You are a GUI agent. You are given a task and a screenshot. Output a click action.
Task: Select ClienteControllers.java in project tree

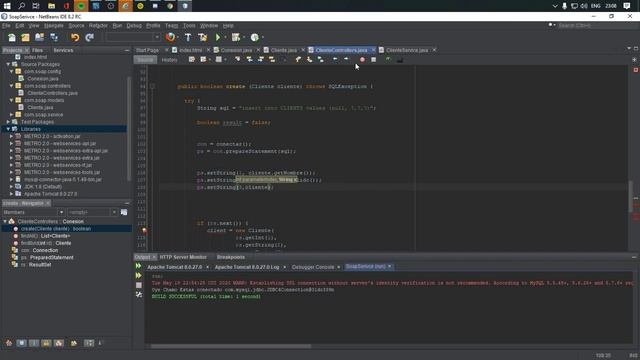coord(52,93)
